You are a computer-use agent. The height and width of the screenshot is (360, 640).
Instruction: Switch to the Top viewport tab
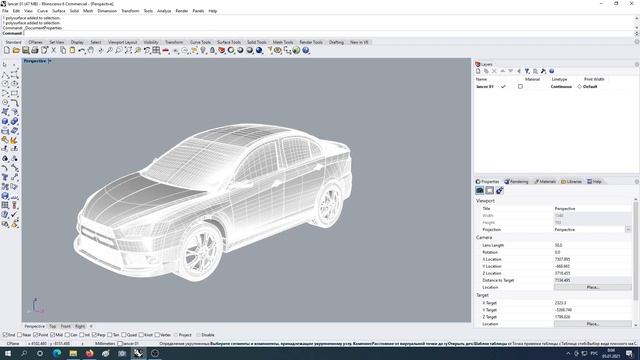[53, 326]
